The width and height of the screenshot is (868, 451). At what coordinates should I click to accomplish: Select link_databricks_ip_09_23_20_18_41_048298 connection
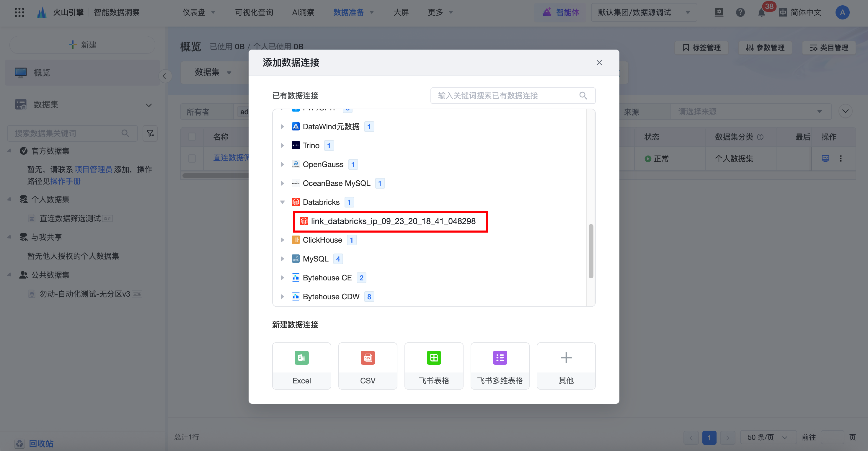click(x=393, y=221)
